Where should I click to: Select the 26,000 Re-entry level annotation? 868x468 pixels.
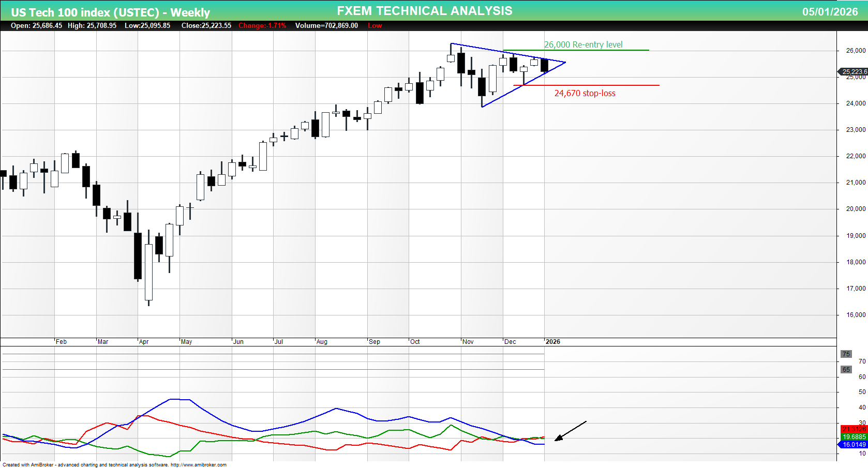tap(583, 44)
